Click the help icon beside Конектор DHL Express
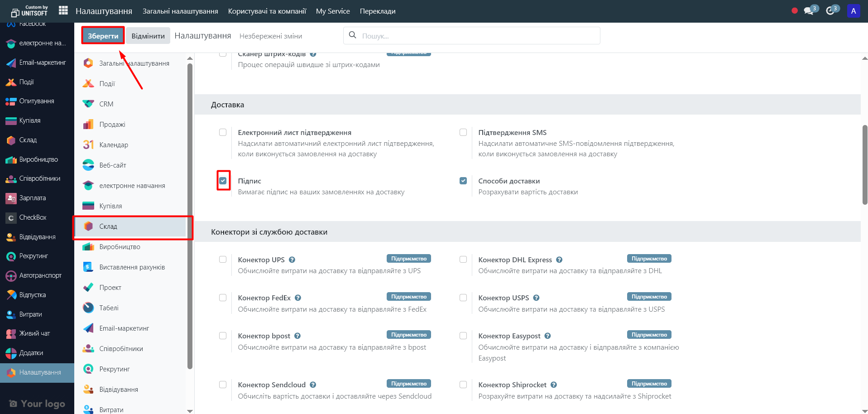 (x=559, y=260)
